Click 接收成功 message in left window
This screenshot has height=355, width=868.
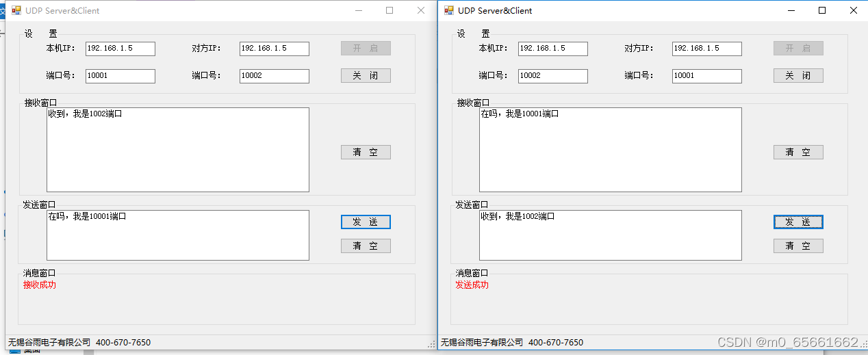(x=40, y=285)
